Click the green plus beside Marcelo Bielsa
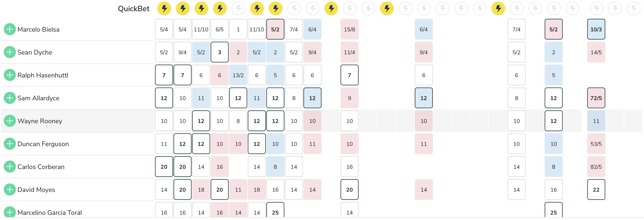Viewport: 644px width, 220px height. click(x=10, y=29)
